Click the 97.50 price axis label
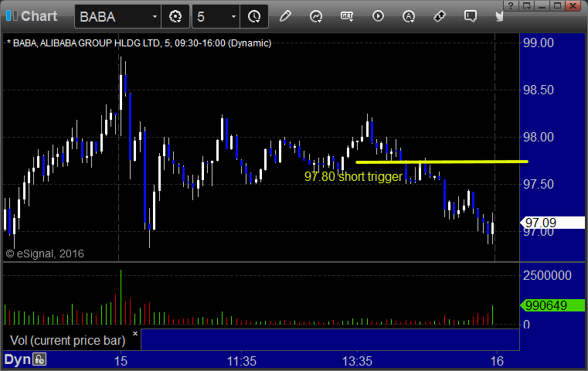The width and height of the screenshot is (588, 371). point(539,184)
